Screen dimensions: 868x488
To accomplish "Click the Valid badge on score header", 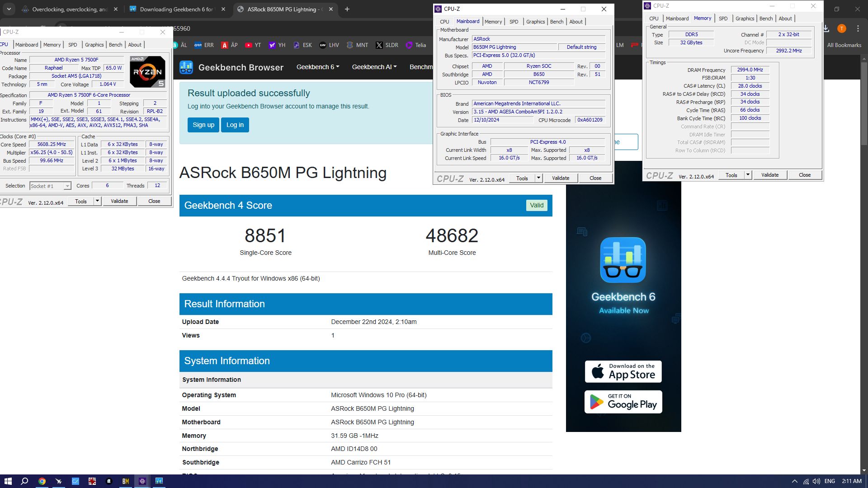I will tap(537, 205).
